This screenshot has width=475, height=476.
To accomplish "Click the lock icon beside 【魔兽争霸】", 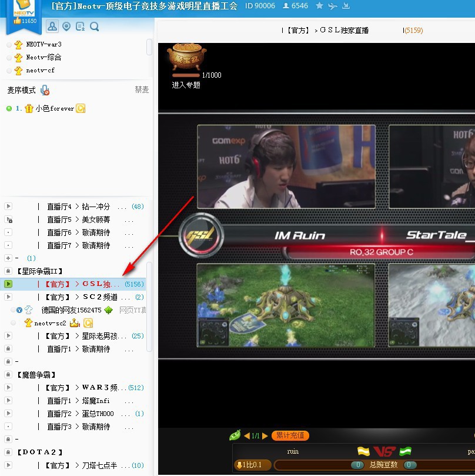I will 8,375.
